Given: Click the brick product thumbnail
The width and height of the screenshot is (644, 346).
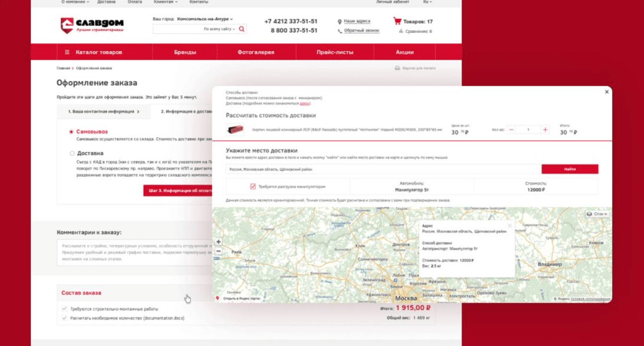Looking at the screenshot, I should coord(235,130).
